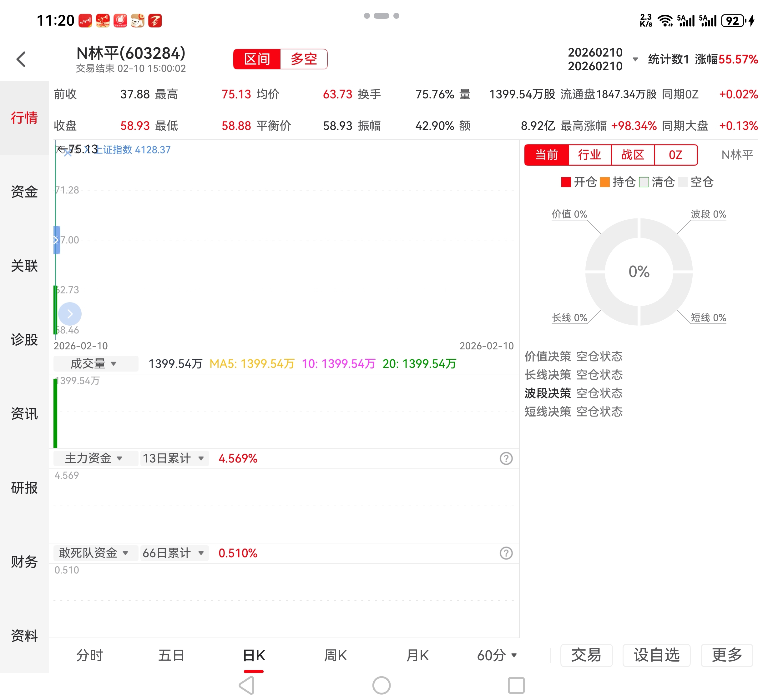763x700 pixels.
Task: Select the 区间 mode toggle
Action: click(257, 59)
